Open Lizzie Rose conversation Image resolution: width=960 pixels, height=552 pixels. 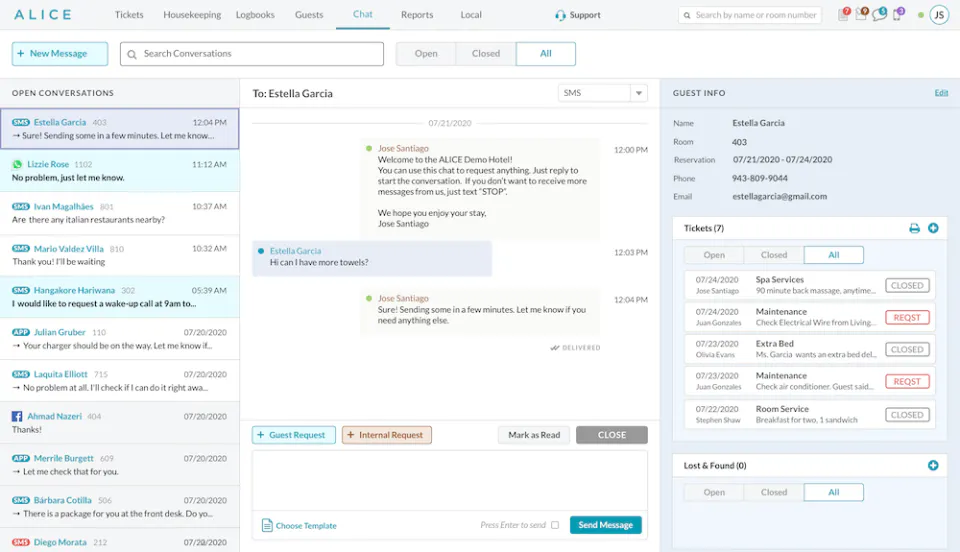pyautogui.click(x=119, y=171)
